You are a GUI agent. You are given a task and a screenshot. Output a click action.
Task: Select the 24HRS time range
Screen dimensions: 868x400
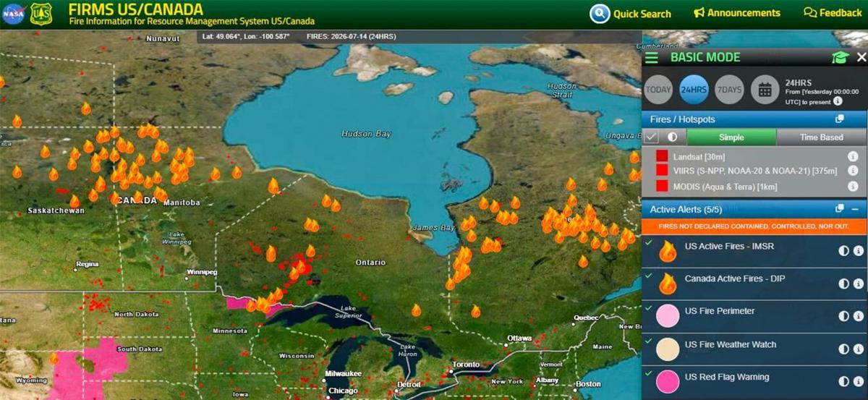click(x=694, y=90)
